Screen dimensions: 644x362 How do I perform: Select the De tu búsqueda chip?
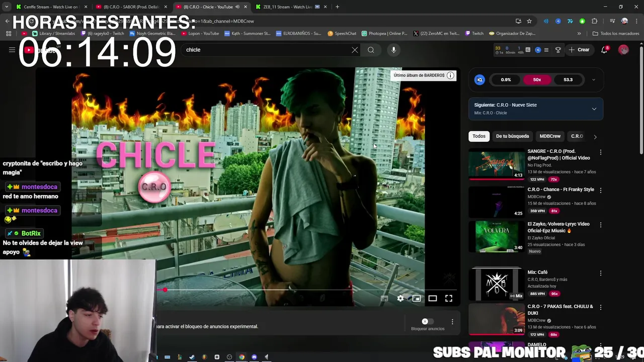coord(512,136)
